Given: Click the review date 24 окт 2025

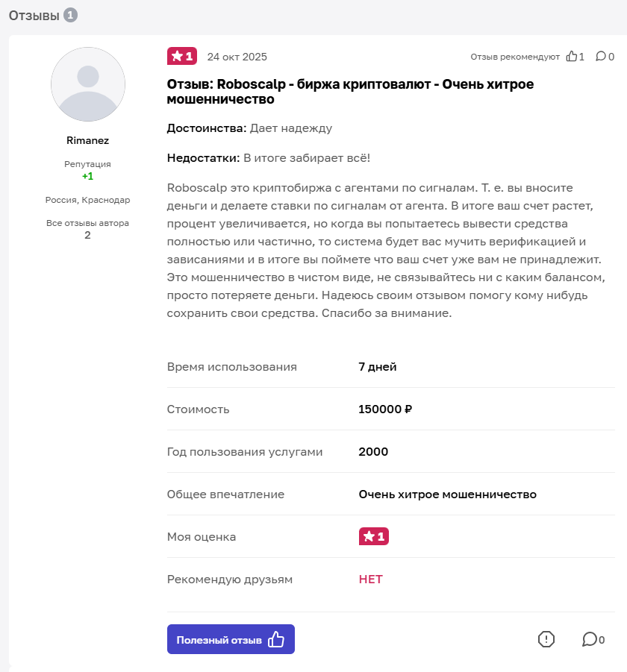Looking at the screenshot, I should click(x=237, y=56).
